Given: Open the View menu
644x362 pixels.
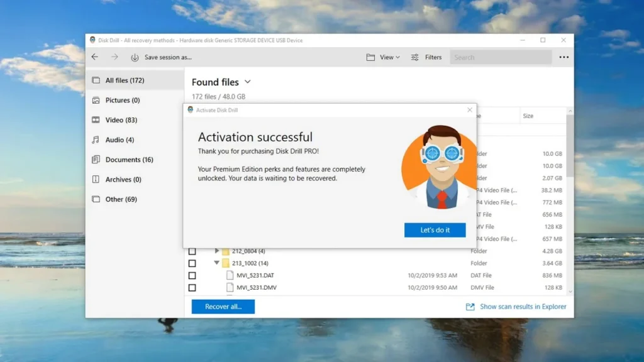Looking at the screenshot, I should coord(384,57).
